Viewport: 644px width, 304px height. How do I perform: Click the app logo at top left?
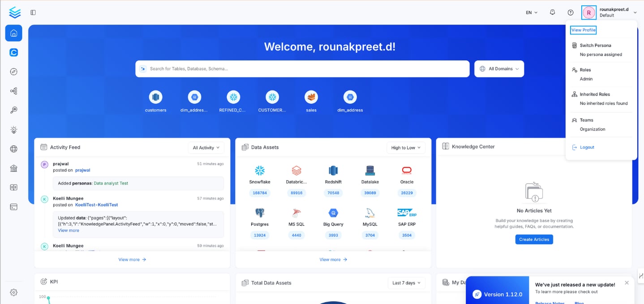[x=15, y=13]
